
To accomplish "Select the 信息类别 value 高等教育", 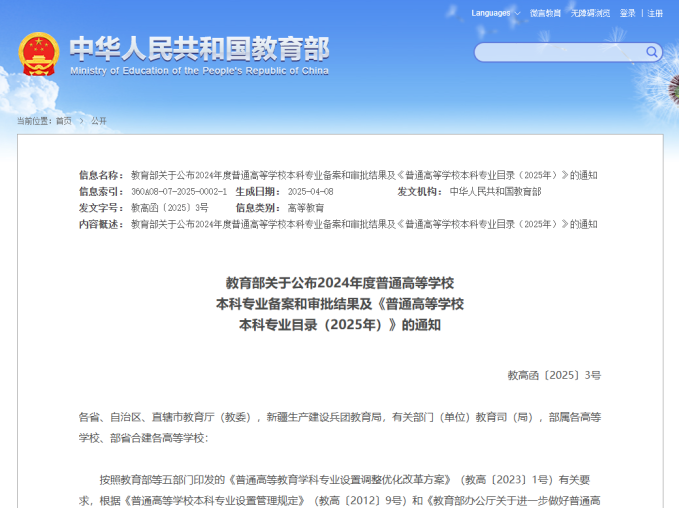I will [306, 208].
